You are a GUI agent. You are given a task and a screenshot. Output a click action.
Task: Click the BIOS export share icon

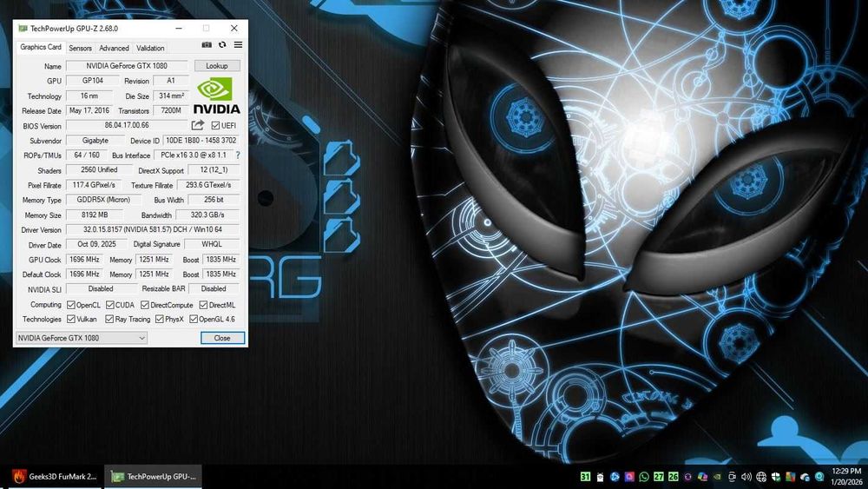point(198,125)
